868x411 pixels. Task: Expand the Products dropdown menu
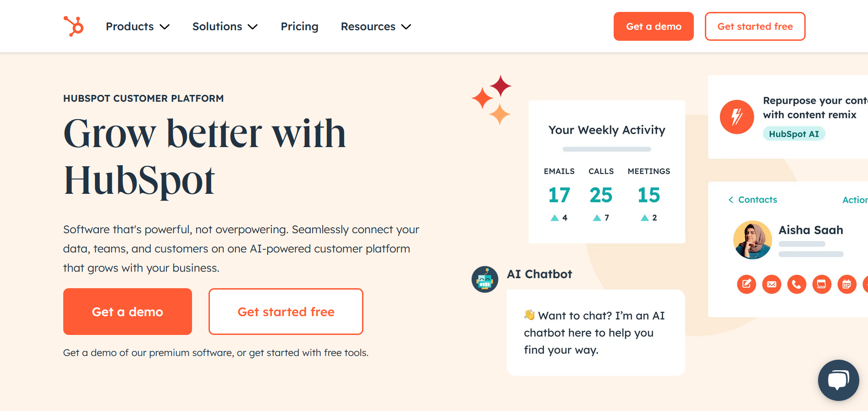pos(137,27)
